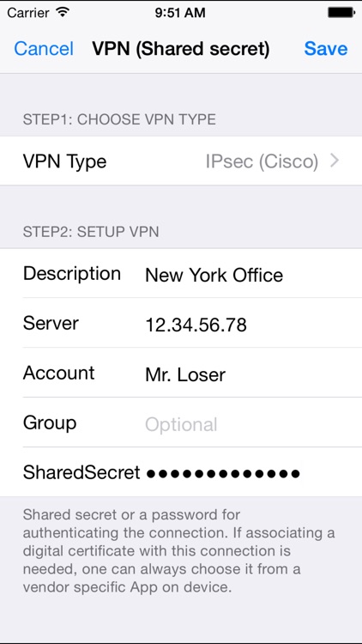Tap the 9:51 AM clock
362x644 pixels.
click(180, 13)
